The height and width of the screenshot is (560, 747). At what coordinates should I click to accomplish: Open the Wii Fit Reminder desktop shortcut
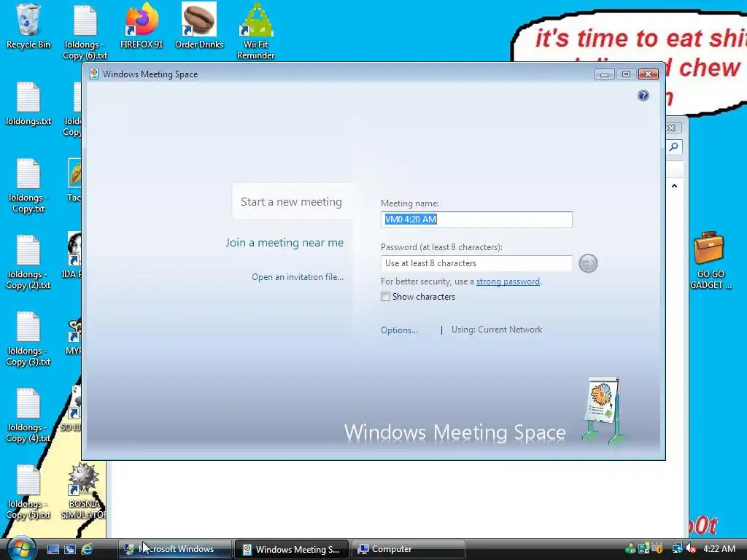[x=256, y=31]
